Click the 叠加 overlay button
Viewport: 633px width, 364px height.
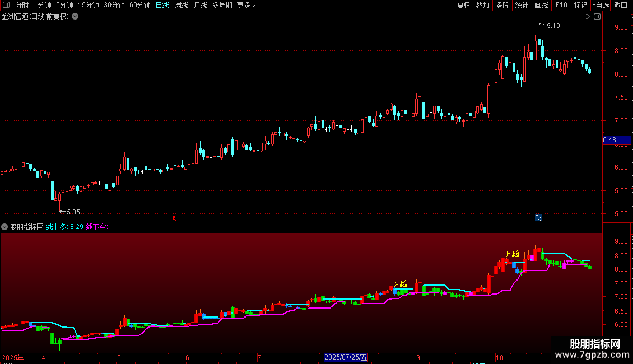click(x=482, y=5)
